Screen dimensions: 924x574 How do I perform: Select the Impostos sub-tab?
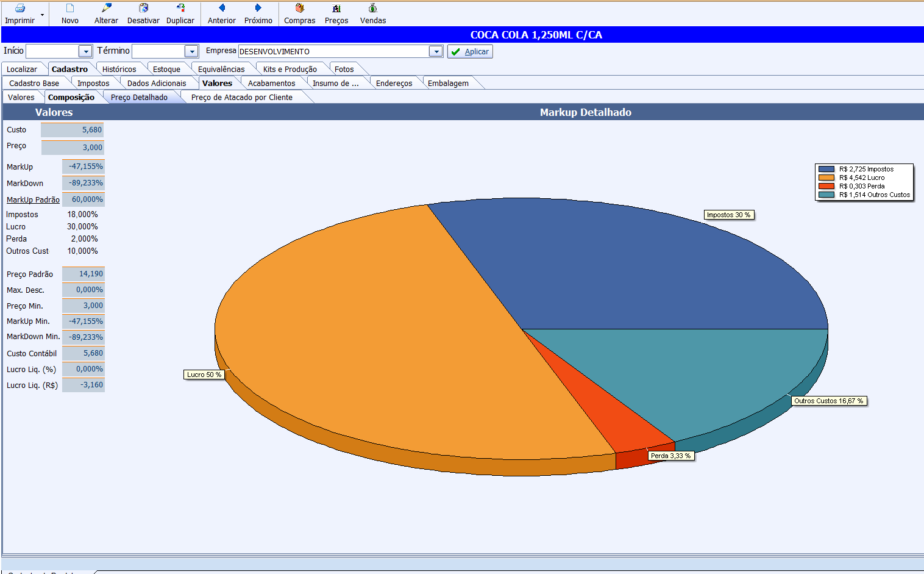click(x=93, y=84)
